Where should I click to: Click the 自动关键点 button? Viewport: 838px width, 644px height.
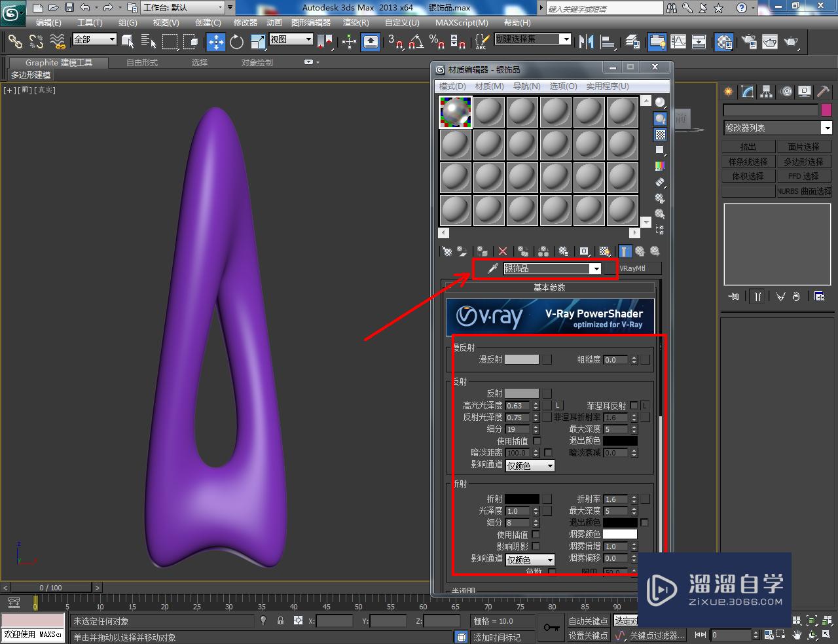point(588,620)
